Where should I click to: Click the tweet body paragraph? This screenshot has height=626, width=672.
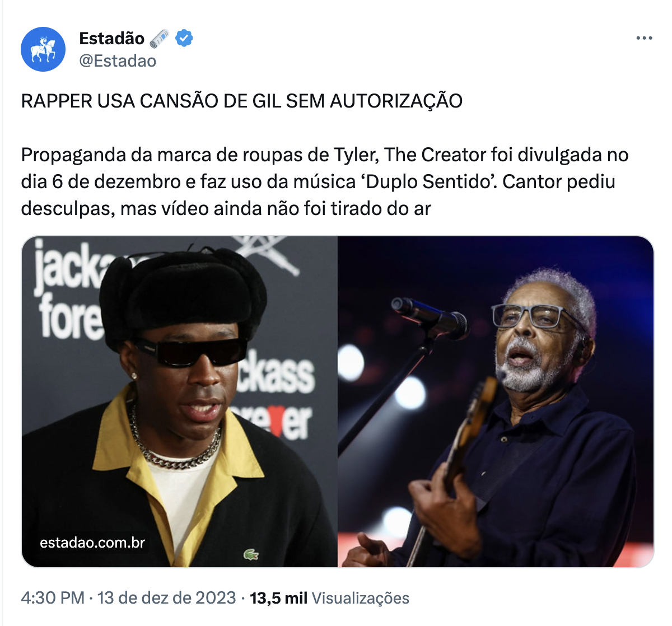325,181
